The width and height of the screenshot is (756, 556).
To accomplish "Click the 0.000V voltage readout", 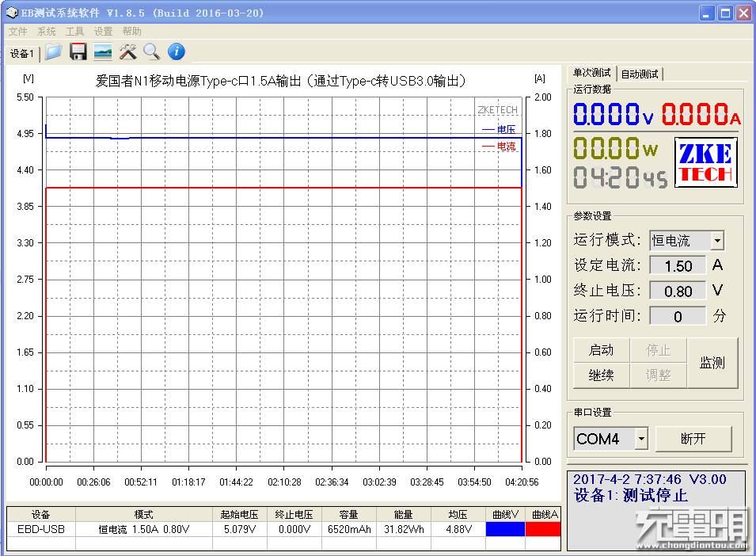I will pos(614,115).
